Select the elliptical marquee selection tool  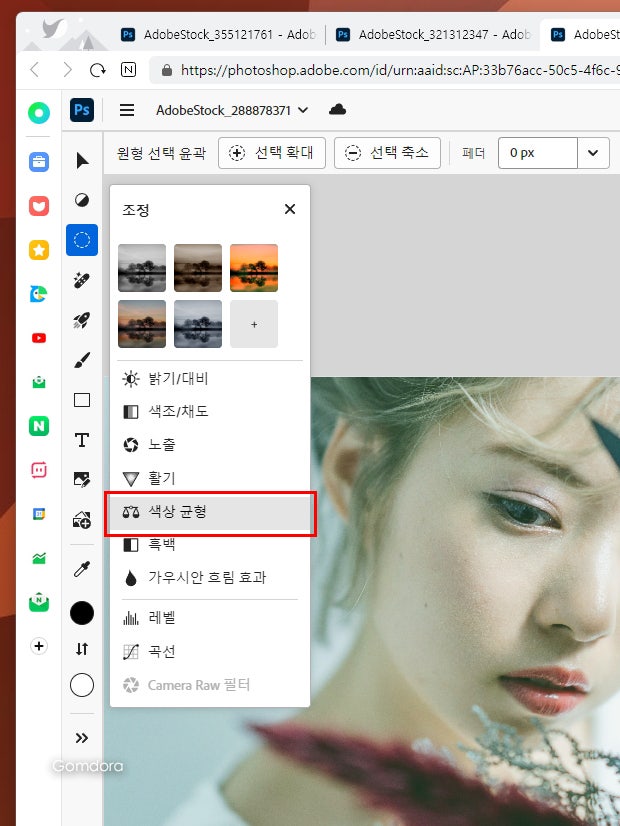click(x=82, y=240)
